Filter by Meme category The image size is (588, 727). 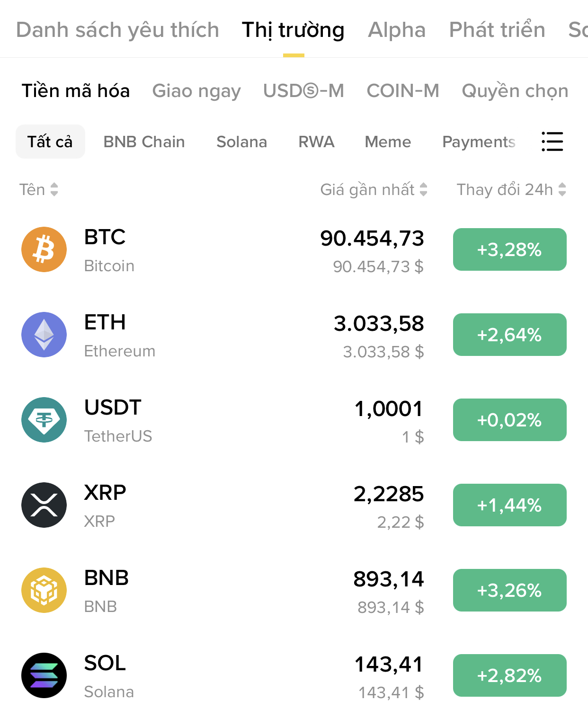click(388, 142)
